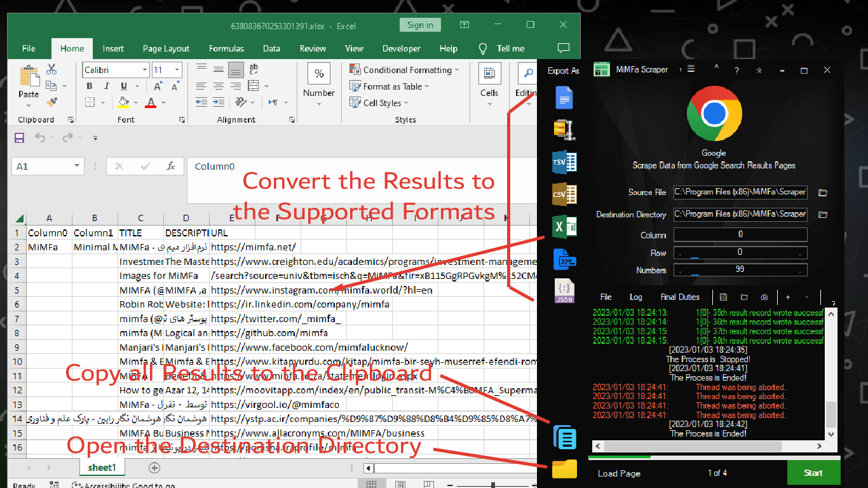The image size is (868, 488).
Task: Open destination directory yellow folder icon
Action: (564, 469)
